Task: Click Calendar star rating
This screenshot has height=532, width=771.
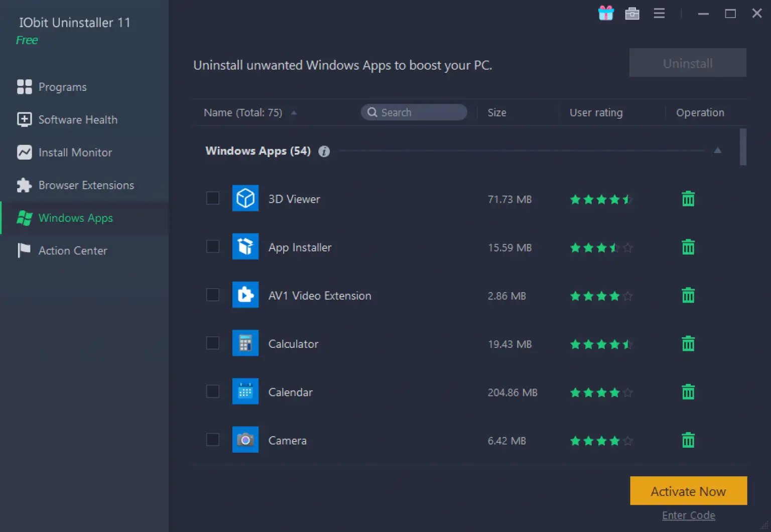Action: (601, 392)
